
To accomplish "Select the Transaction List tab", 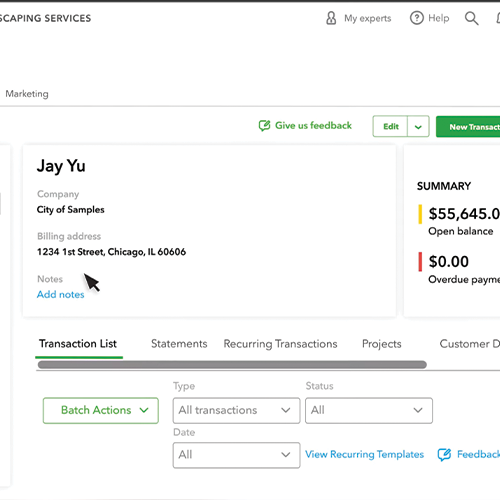I will coord(78,344).
